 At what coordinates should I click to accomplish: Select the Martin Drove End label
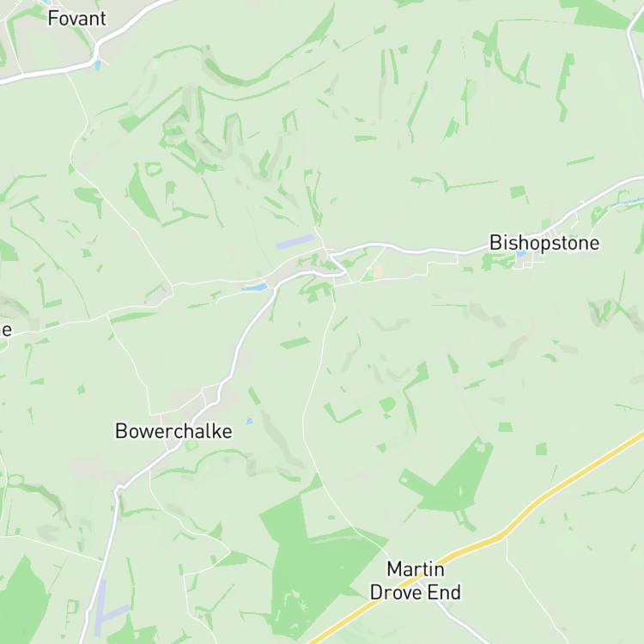click(x=416, y=580)
